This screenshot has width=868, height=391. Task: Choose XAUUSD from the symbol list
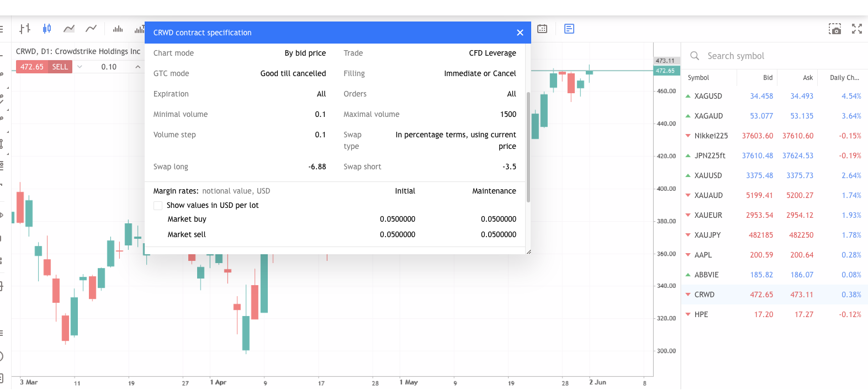(x=774, y=175)
